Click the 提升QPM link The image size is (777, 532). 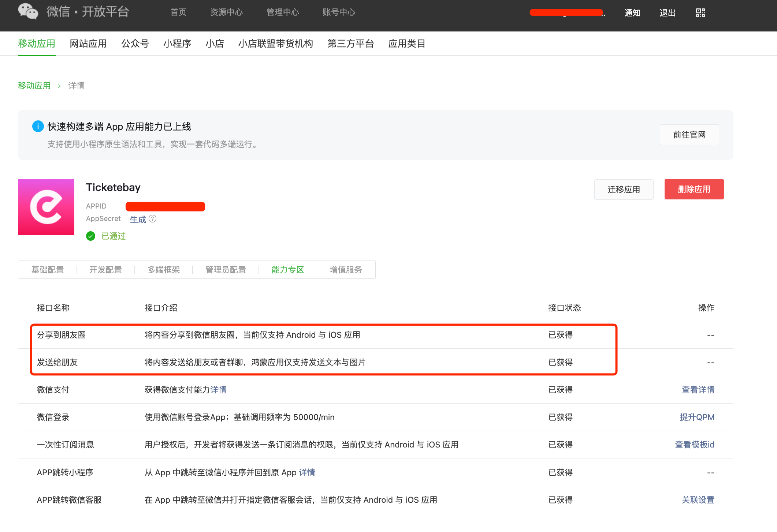[x=696, y=417]
